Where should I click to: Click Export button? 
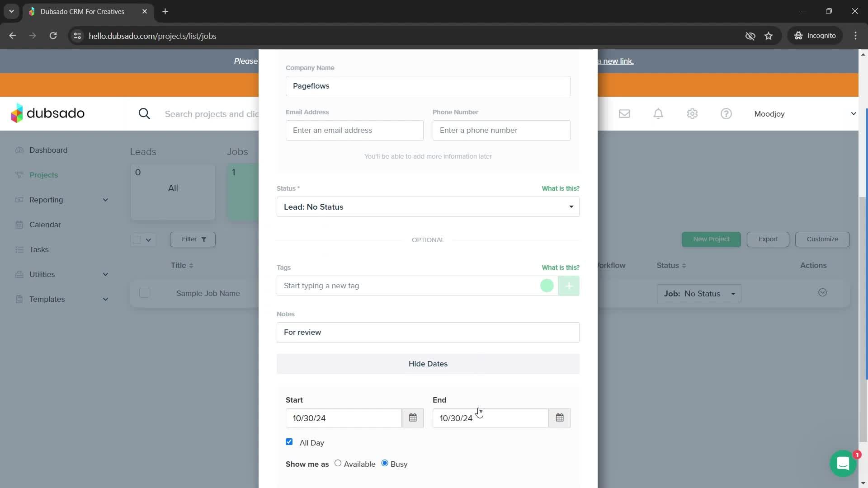point(768,239)
